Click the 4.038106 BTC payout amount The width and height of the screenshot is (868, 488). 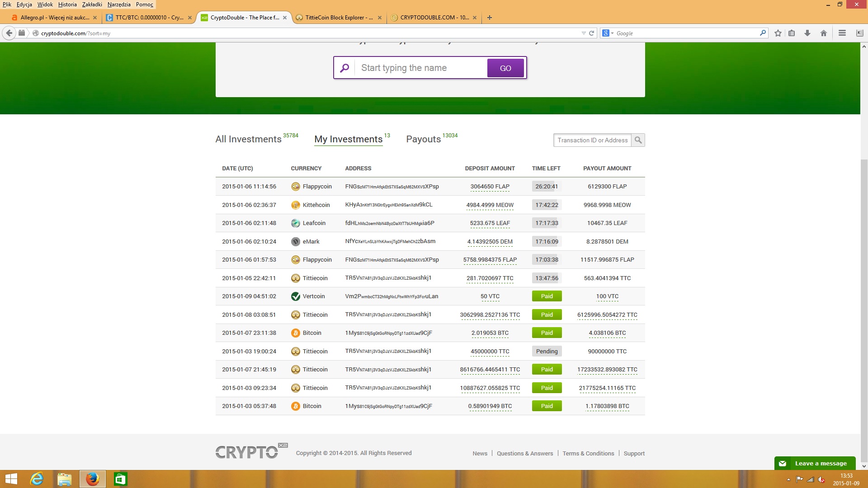pos(607,333)
